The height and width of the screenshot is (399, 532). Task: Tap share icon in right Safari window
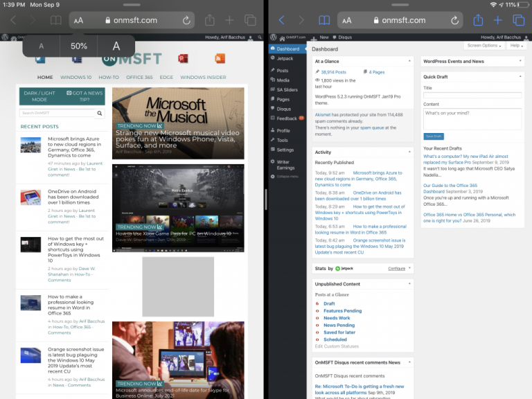(478, 20)
